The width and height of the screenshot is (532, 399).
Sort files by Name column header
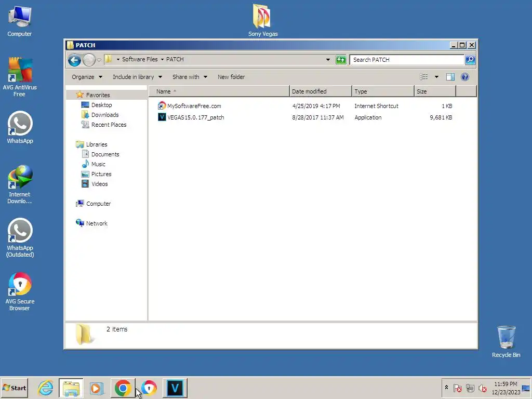pos(219,91)
